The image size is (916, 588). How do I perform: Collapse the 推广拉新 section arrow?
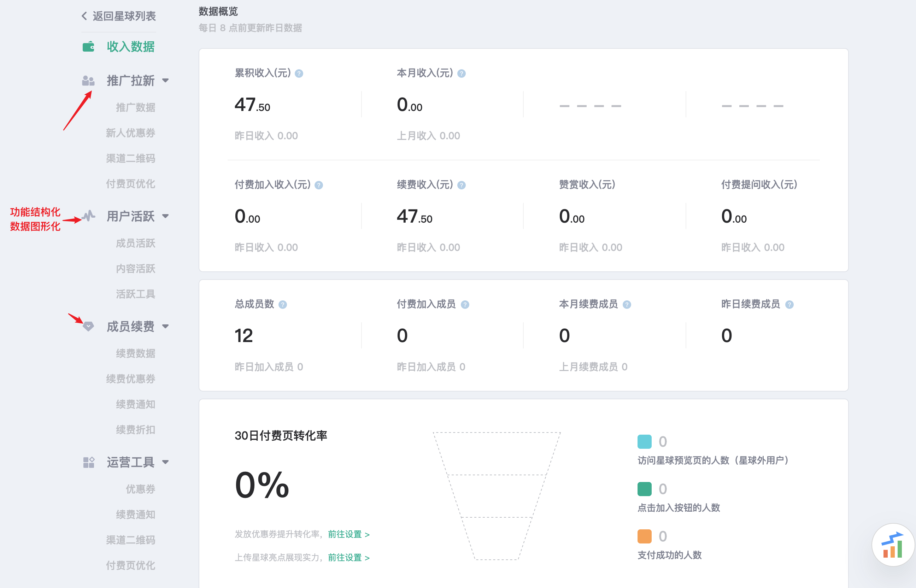[165, 81]
